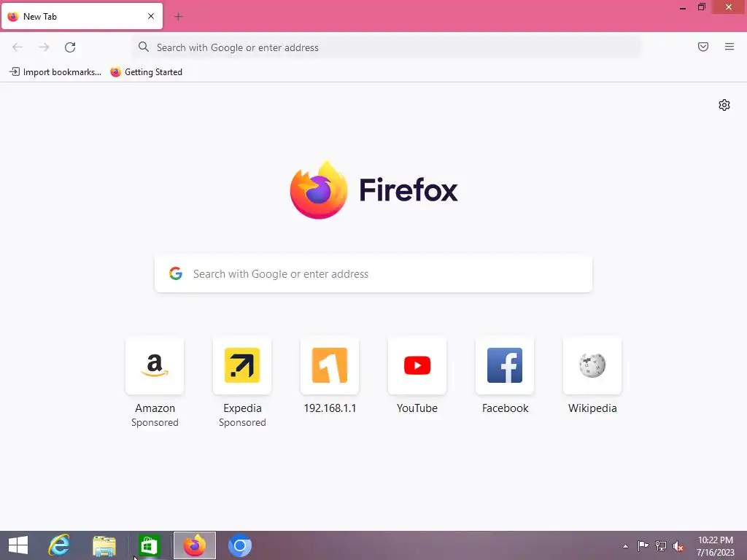
Task: Personalize new tab with gear icon
Action: [x=724, y=105]
